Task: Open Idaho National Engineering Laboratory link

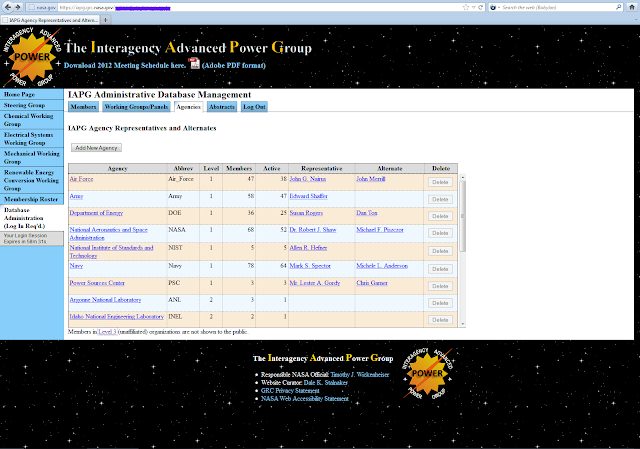Action: pyautogui.click(x=117, y=316)
